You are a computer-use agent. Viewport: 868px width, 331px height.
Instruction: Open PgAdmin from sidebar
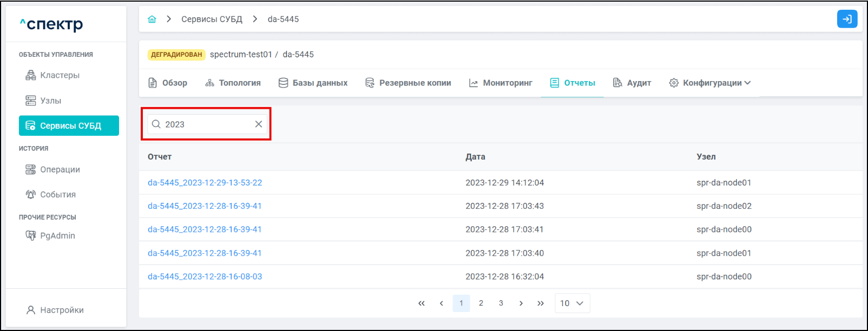pos(57,236)
